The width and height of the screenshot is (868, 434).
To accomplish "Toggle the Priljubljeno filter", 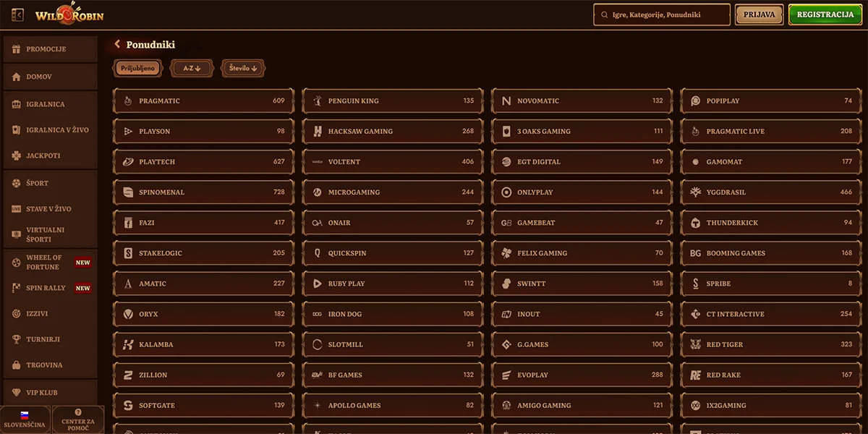I will [138, 69].
